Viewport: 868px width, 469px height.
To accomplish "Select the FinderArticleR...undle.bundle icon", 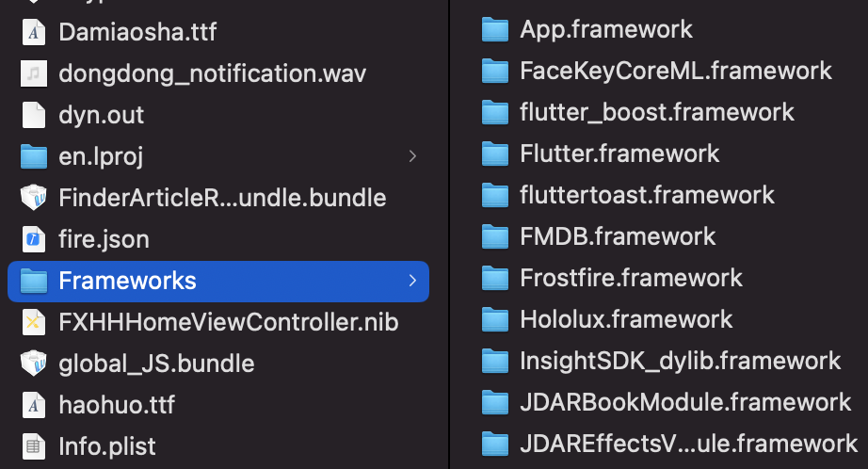I will [x=34, y=198].
